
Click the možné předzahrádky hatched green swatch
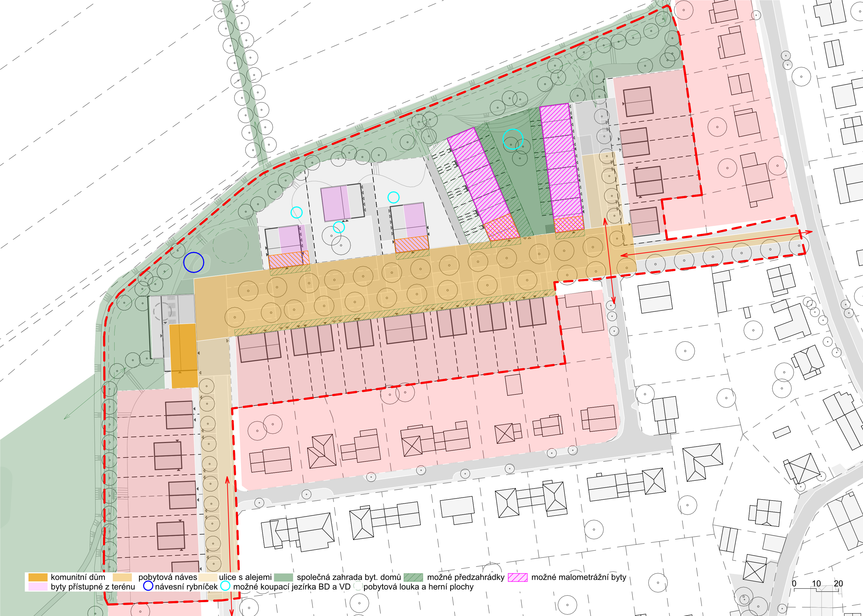[x=413, y=577]
